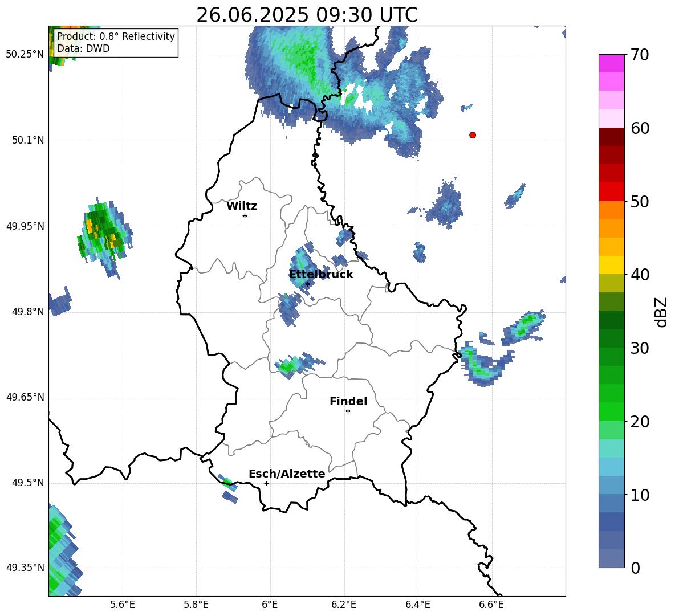Click the Wiltz city label

tap(242, 206)
